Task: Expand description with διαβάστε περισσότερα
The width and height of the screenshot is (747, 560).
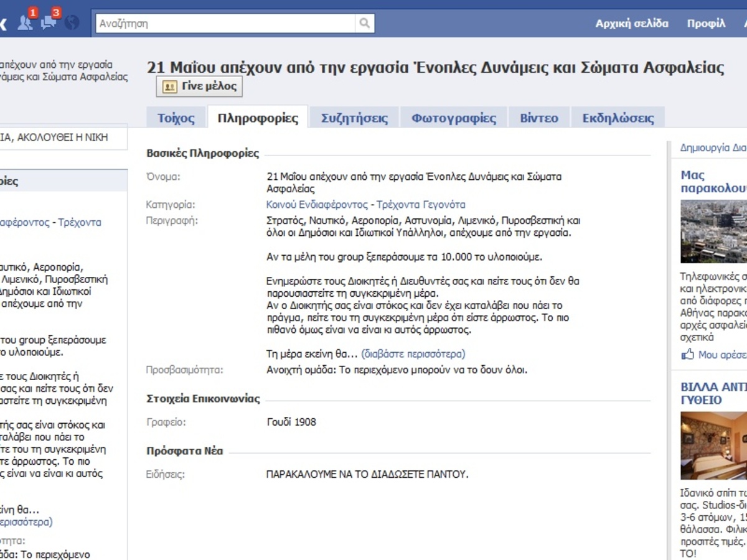Action: pos(413,354)
